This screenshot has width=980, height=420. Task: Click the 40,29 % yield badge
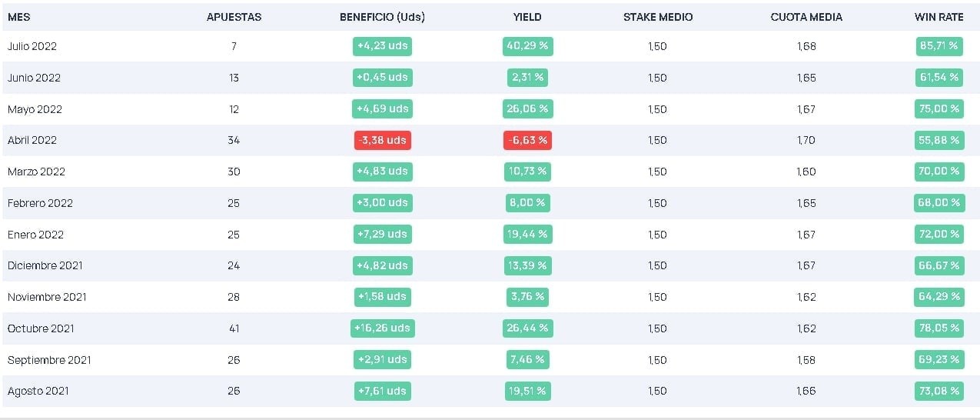527,46
